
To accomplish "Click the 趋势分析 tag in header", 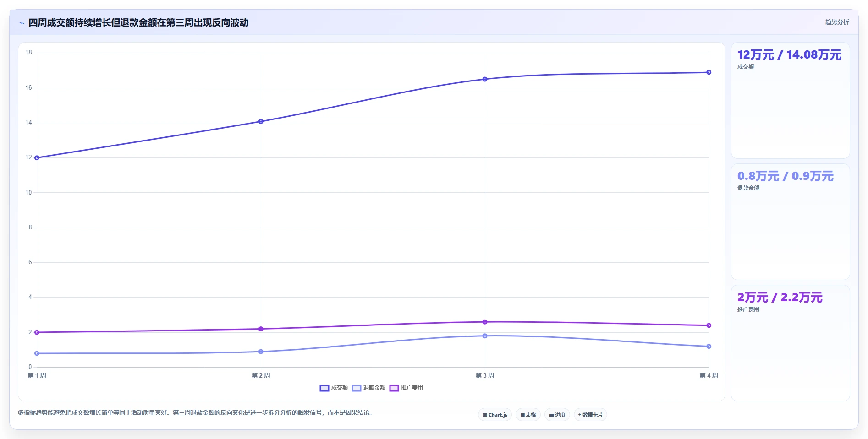I will [x=837, y=22].
